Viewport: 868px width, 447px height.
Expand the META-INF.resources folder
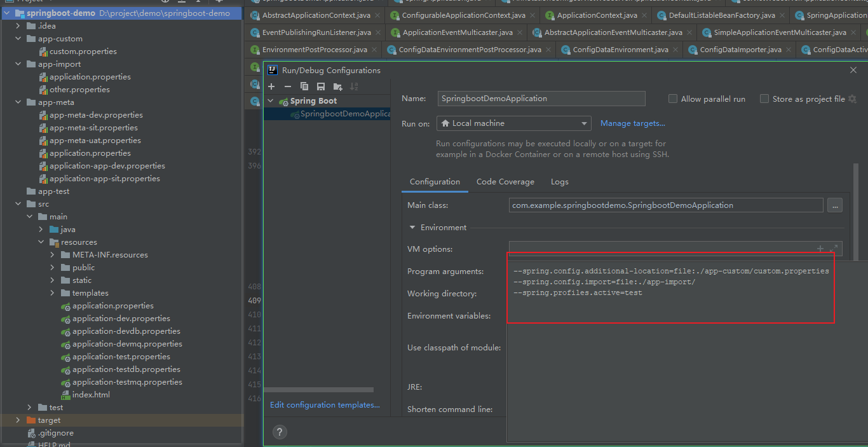(53, 255)
